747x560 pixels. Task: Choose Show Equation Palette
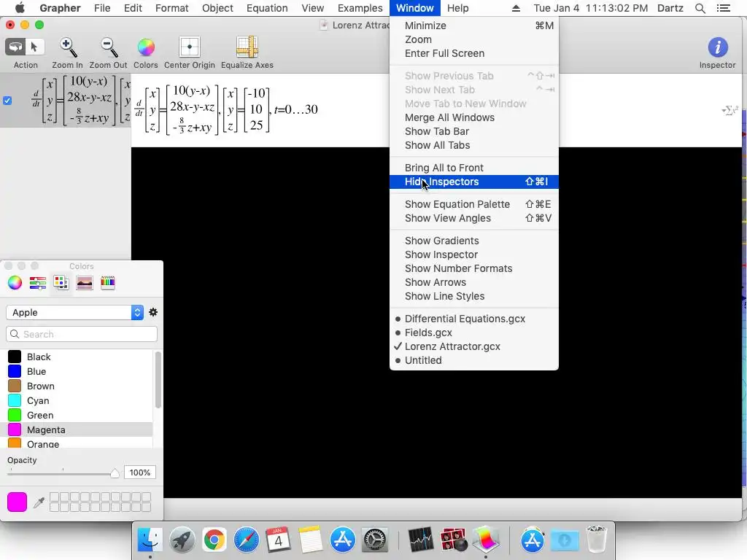point(474,204)
